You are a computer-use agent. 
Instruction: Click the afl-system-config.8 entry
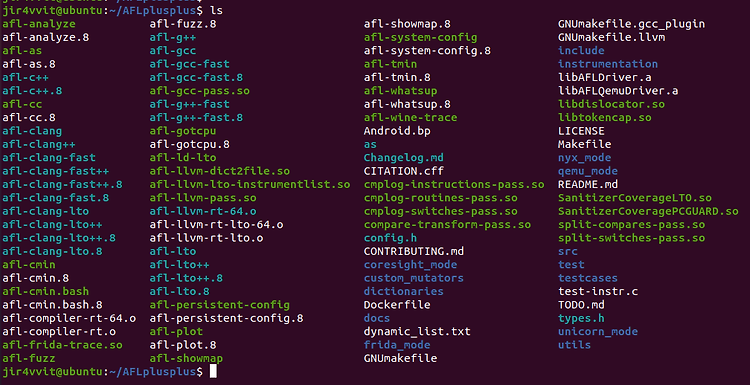pyautogui.click(x=427, y=51)
